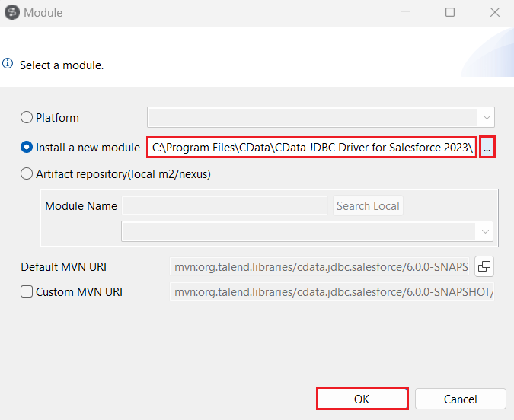The width and height of the screenshot is (514, 420).
Task: Click into the Module Name text field
Action: [x=225, y=205]
